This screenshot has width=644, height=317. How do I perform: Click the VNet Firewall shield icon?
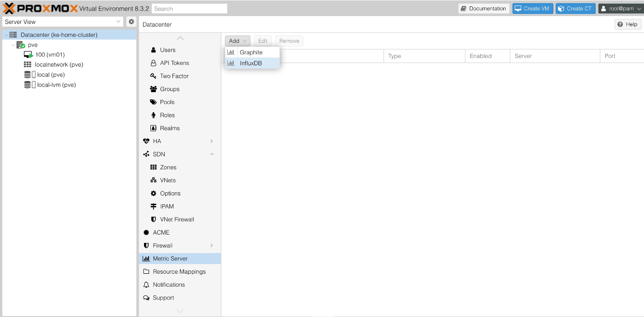(x=154, y=219)
